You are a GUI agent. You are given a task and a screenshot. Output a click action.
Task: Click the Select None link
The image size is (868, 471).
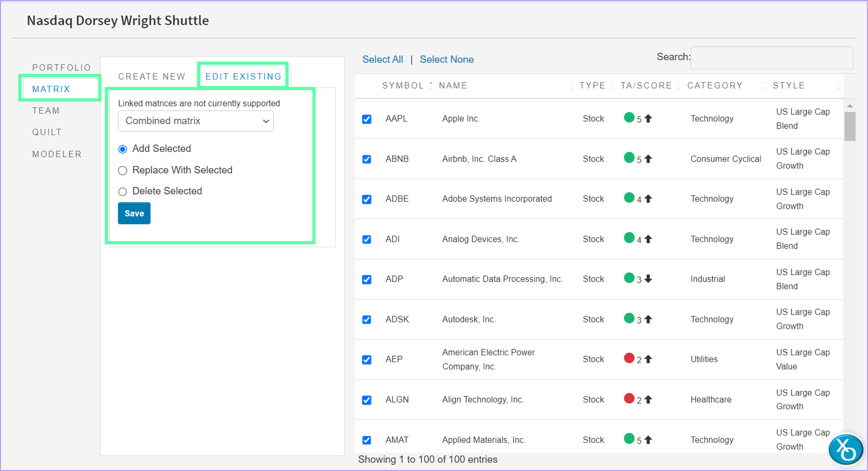coord(447,59)
